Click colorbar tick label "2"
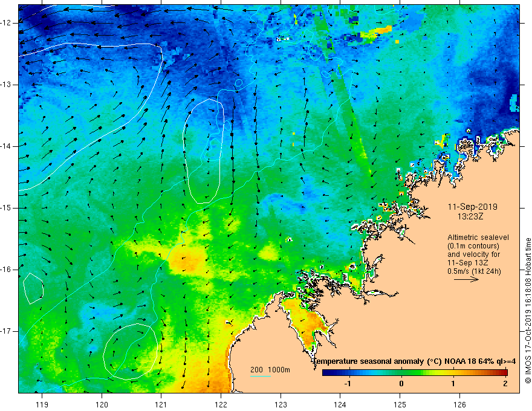This screenshot has width=532, height=411. (505, 384)
